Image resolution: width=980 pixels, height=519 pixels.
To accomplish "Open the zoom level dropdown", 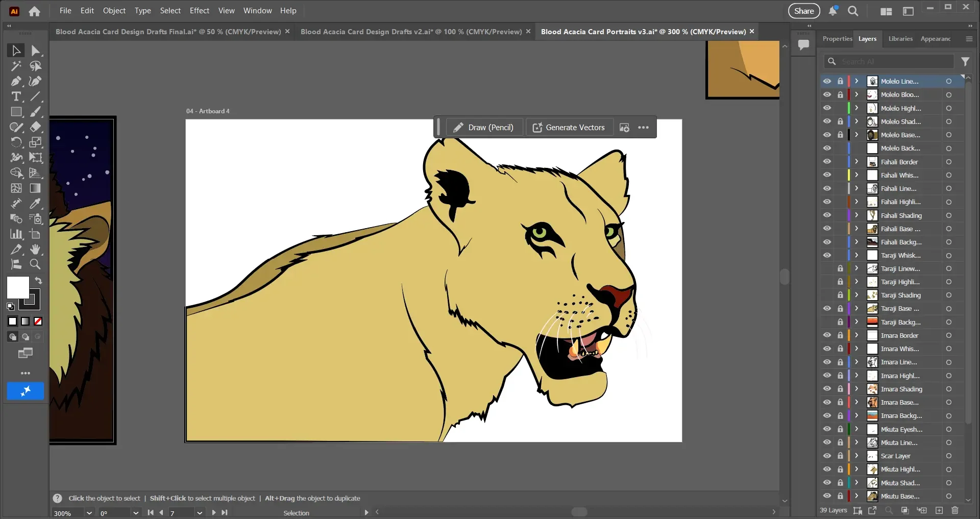I will 89,513.
